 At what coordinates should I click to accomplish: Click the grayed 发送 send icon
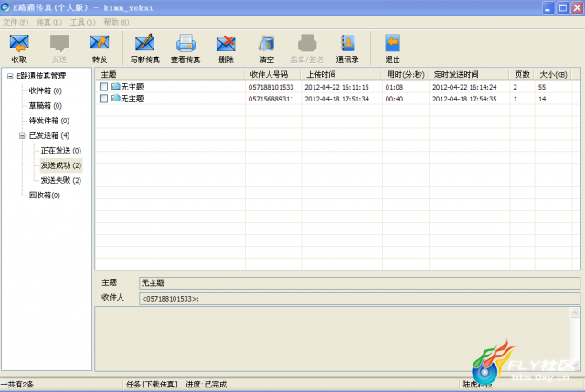coord(59,43)
